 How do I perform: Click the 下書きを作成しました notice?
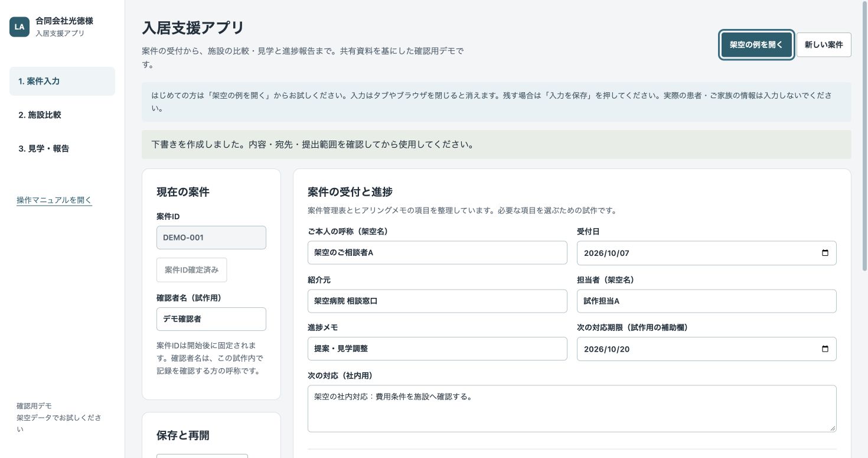click(x=497, y=144)
